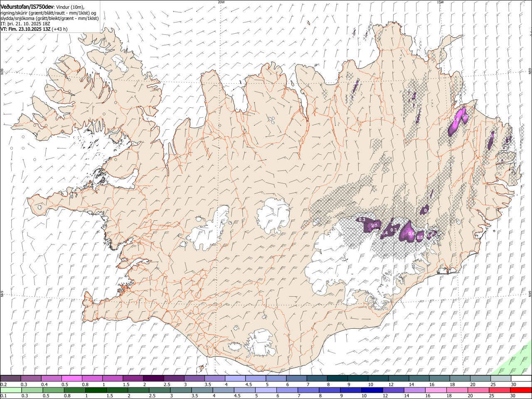Click the lower legend swatch between 3 and 3.5

coord(180,390)
